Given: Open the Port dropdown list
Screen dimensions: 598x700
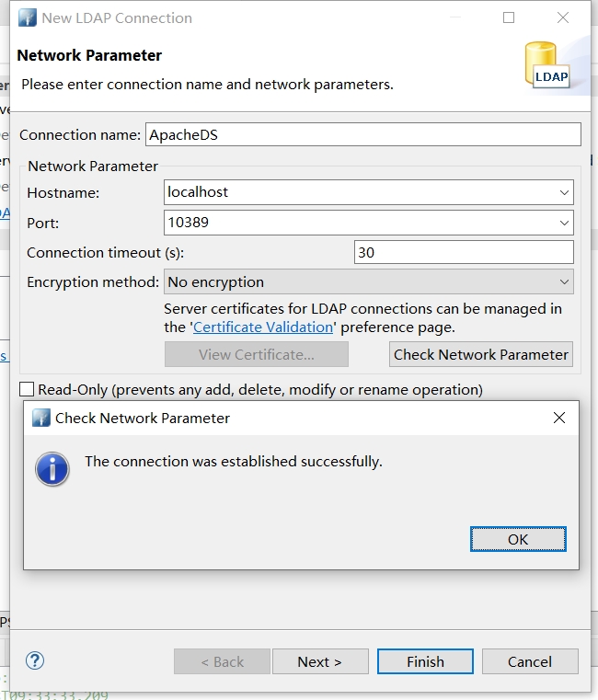Looking at the screenshot, I should pyautogui.click(x=564, y=222).
